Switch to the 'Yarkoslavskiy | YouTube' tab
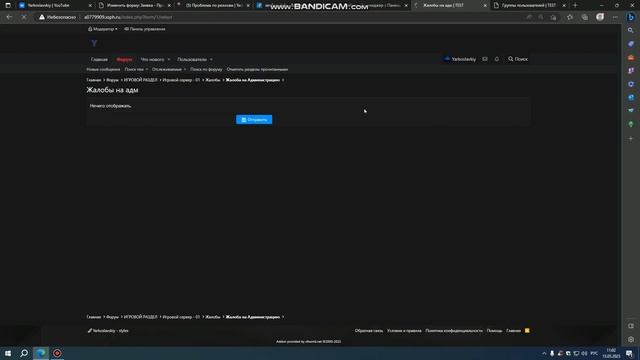640x360 pixels. (56, 5)
